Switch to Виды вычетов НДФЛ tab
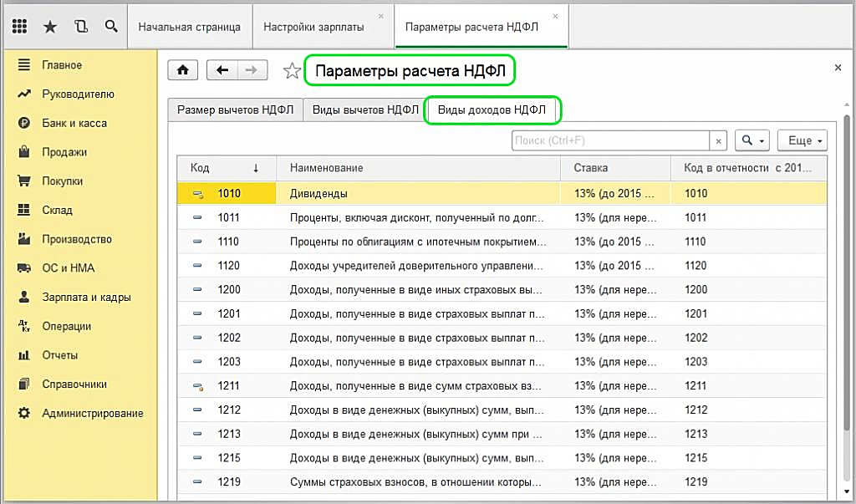856x504 pixels. pyautogui.click(x=365, y=109)
